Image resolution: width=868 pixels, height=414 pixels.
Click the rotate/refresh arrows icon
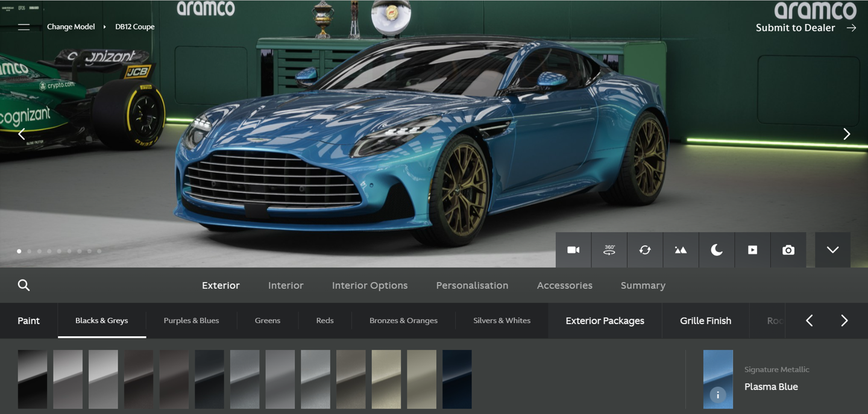pyautogui.click(x=645, y=250)
